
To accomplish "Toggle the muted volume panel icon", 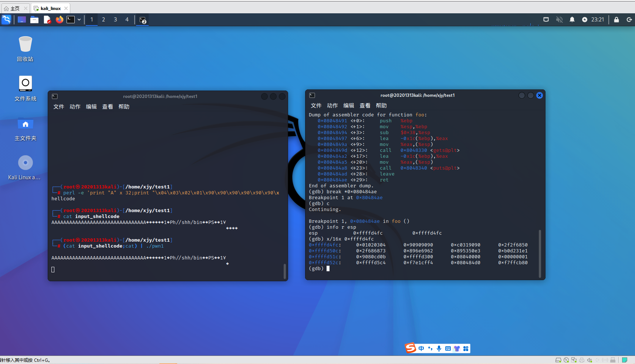I will tap(559, 20).
